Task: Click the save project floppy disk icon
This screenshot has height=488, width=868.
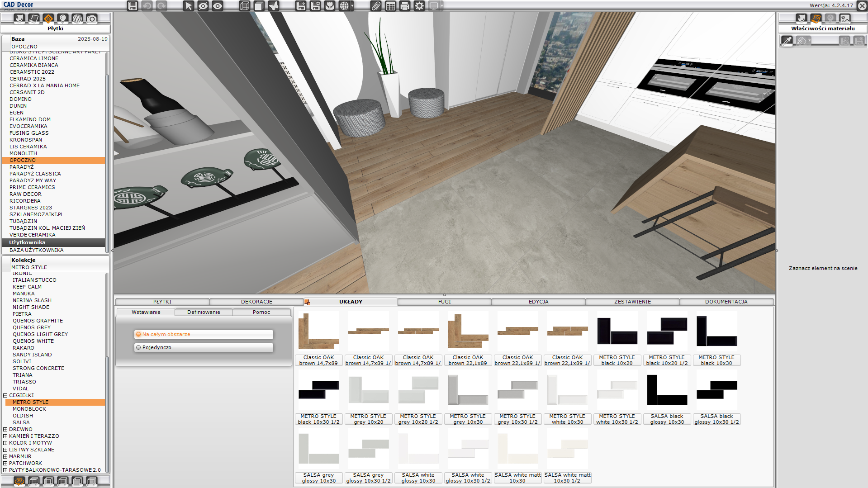Action: click(x=132, y=6)
